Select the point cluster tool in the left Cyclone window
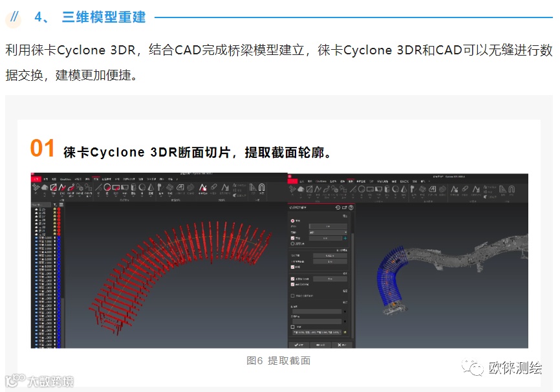The width and height of the screenshot is (560, 392). pyautogui.click(x=36, y=187)
